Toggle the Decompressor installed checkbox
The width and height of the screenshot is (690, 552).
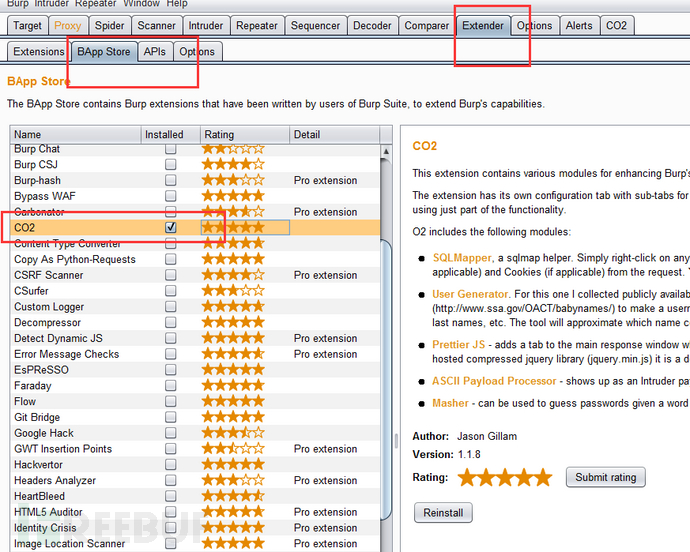tap(171, 322)
